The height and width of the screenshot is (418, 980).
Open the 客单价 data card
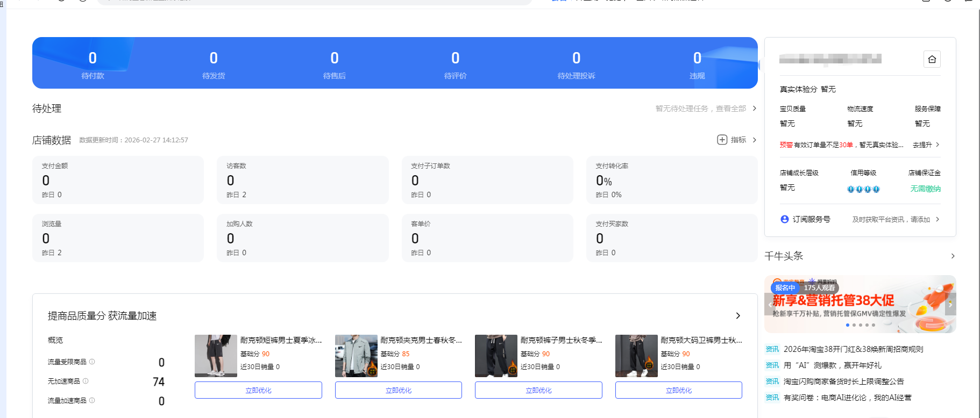pos(487,238)
